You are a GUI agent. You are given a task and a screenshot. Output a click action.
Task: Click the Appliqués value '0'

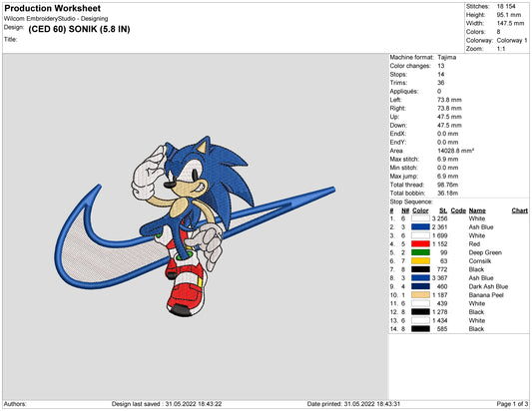tap(439, 91)
